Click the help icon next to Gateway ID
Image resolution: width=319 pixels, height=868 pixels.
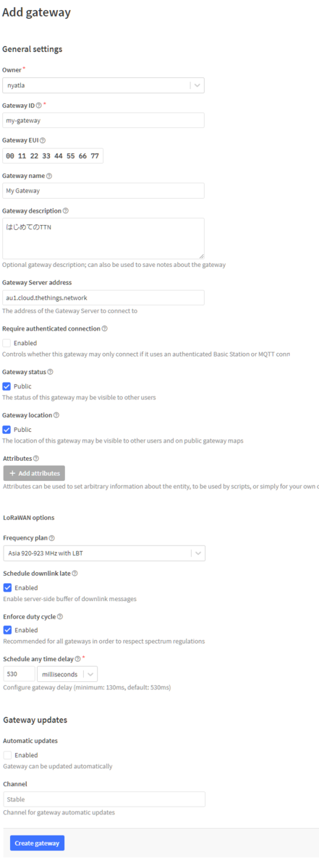[x=38, y=106]
